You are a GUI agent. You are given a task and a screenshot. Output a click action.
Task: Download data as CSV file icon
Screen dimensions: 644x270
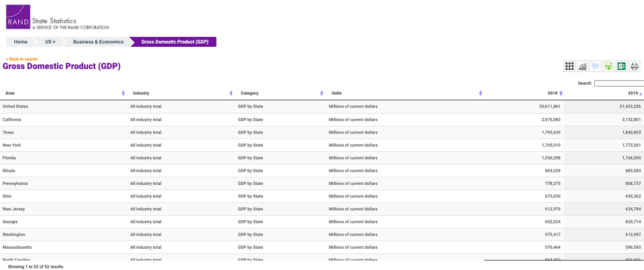tap(609, 66)
